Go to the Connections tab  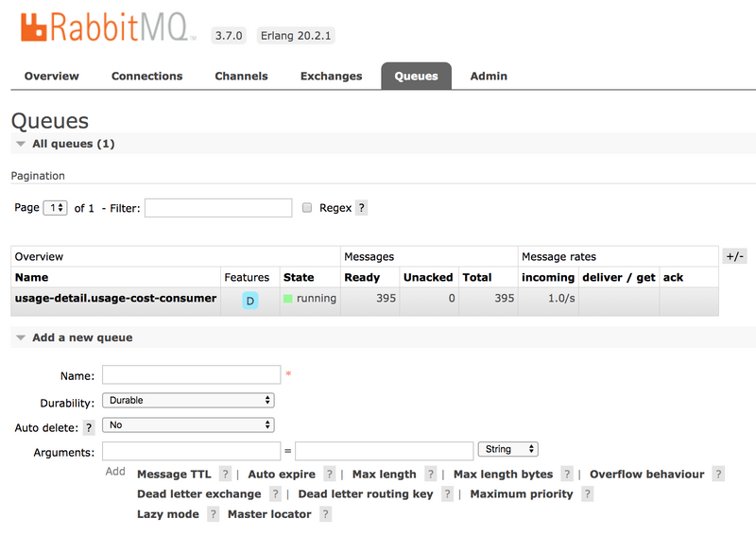pos(147,77)
